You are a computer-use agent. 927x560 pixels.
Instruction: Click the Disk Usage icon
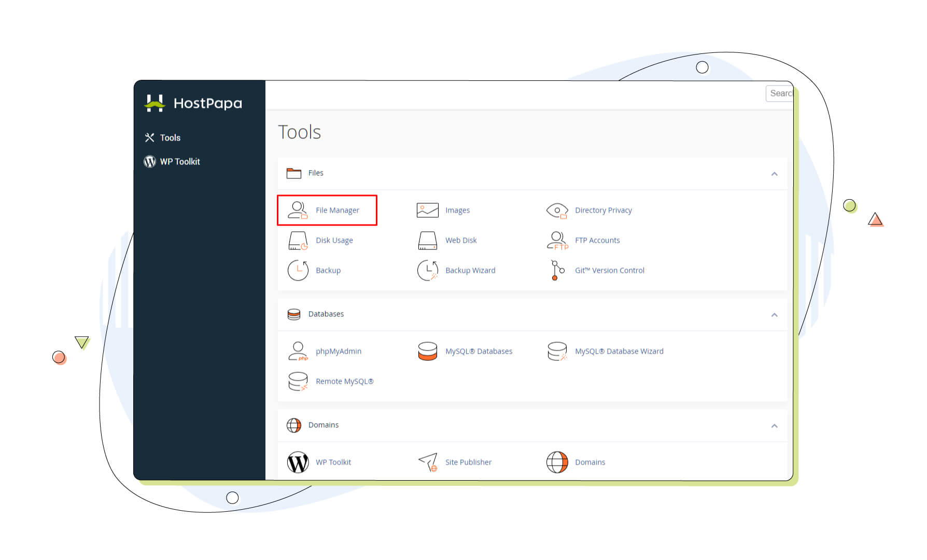[x=298, y=241]
